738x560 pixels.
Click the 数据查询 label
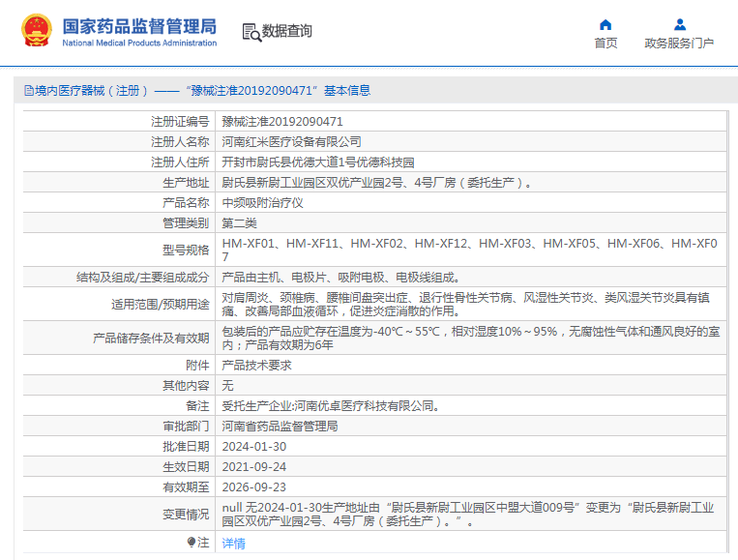coord(286,31)
